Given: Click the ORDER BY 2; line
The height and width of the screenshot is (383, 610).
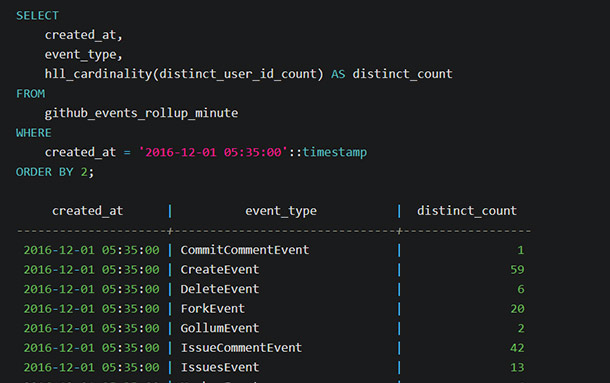Looking at the screenshot, I should 55,172.
